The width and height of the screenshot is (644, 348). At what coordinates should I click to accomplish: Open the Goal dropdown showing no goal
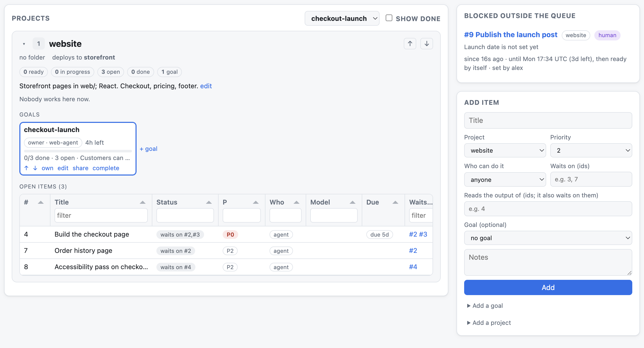[548, 238]
